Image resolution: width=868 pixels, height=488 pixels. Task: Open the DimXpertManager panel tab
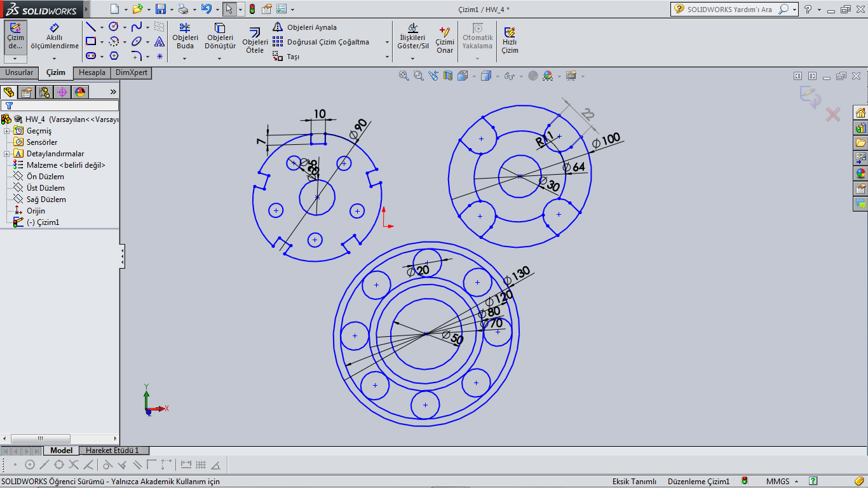[62, 92]
